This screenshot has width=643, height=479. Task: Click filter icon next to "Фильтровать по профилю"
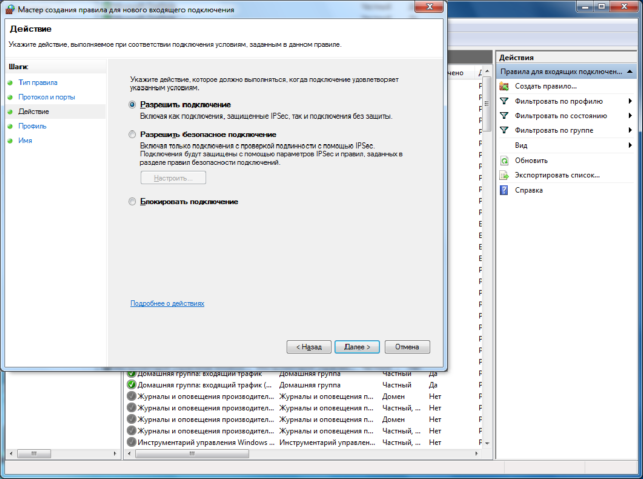point(504,101)
